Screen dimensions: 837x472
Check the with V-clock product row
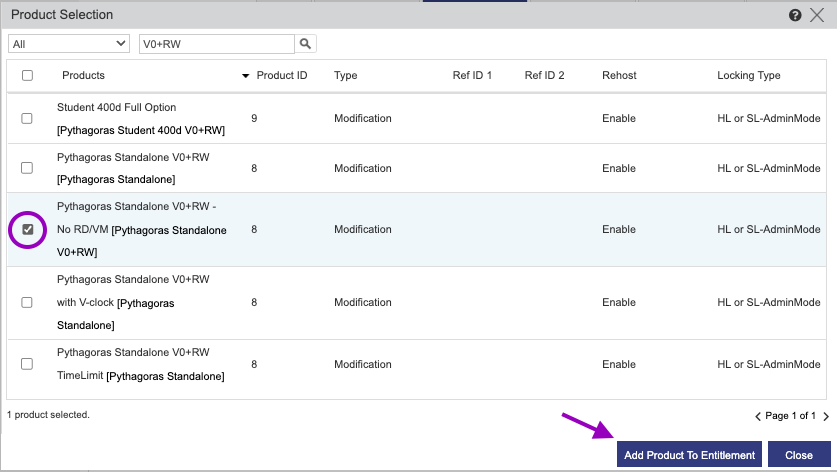27,303
